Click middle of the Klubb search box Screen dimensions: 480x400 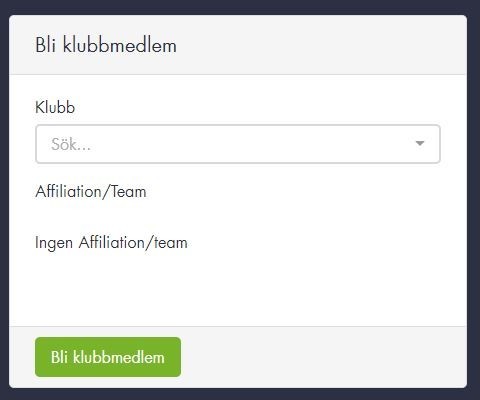(x=238, y=144)
